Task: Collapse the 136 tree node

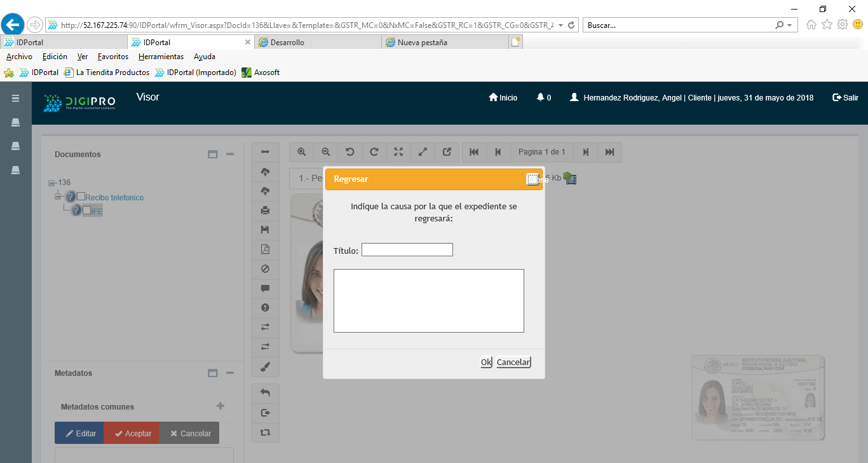Action: tap(51, 183)
